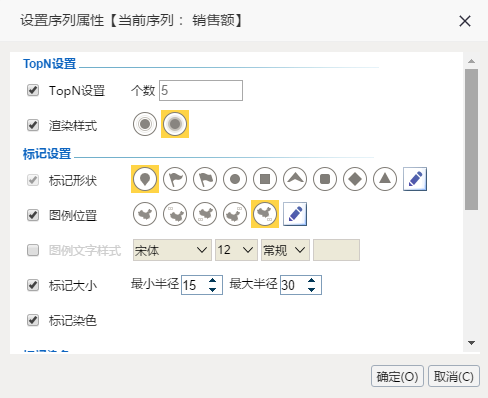
Task: Select the diamond marker shape
Action: coord(355,179)
